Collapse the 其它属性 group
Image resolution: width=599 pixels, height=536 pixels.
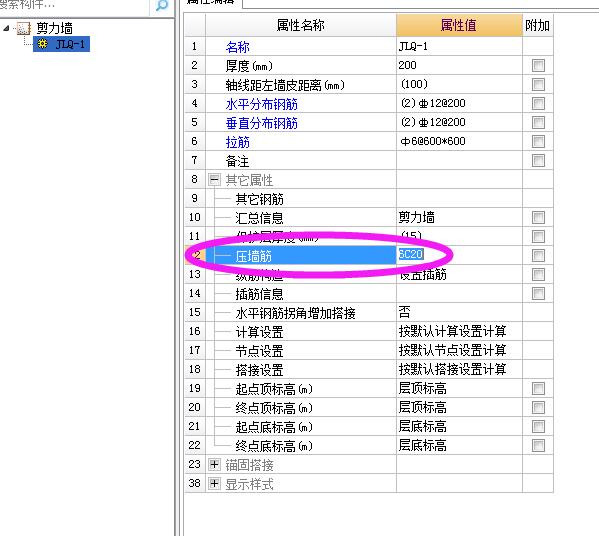214,179
